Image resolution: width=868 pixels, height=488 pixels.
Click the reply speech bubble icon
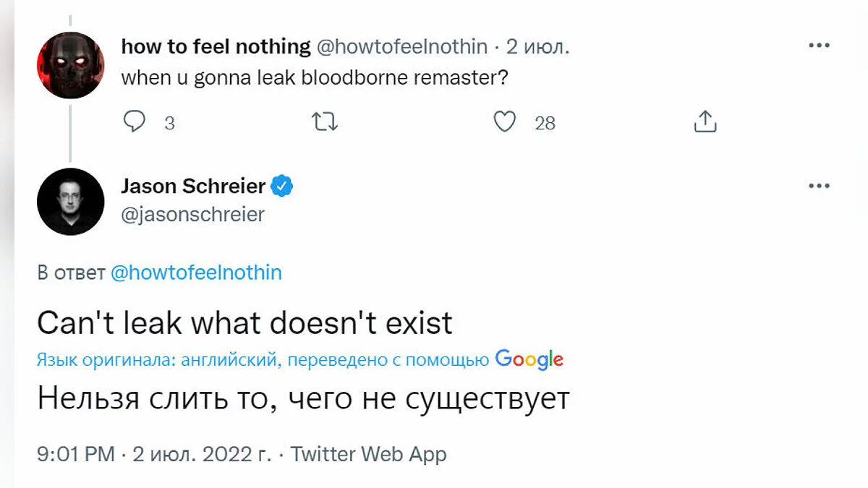click(135, 122)
